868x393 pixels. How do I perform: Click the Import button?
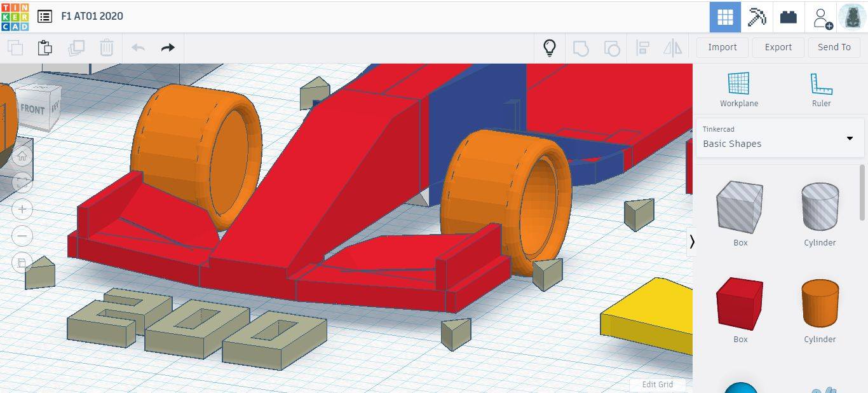[x=722, y=47]
